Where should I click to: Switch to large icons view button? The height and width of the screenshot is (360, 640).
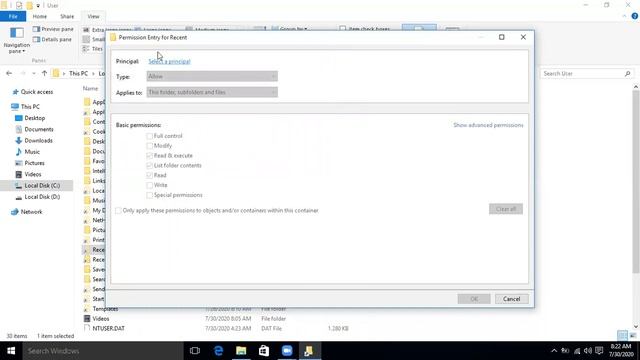pos(633,336)
